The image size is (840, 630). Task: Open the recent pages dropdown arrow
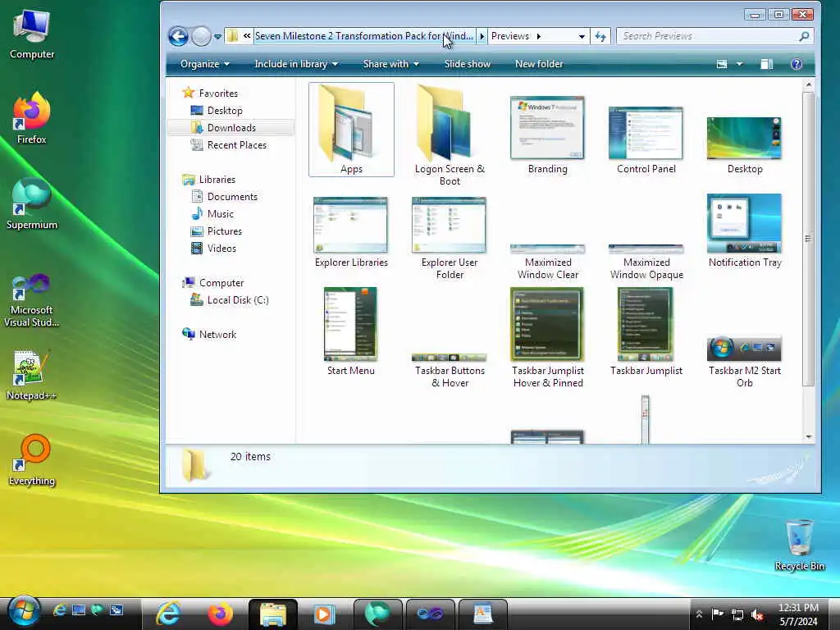[217, 36]
